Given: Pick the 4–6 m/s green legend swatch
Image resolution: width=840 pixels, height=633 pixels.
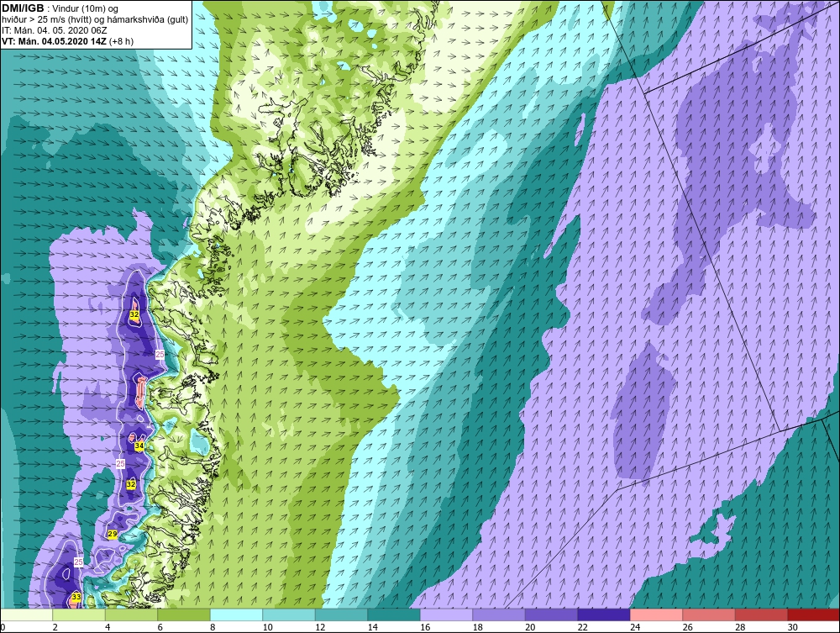Looking at the screenshot, I should pyautogui.click(x=131, y=615).
